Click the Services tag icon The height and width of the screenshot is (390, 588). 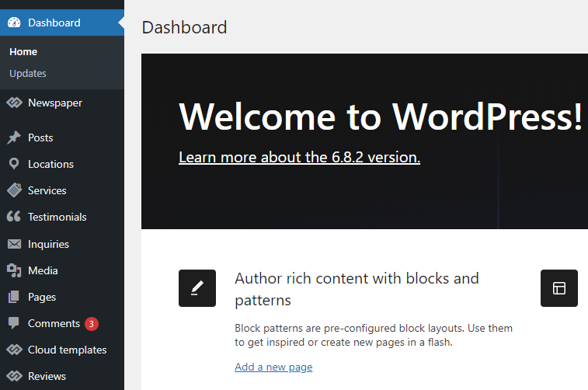14,190
